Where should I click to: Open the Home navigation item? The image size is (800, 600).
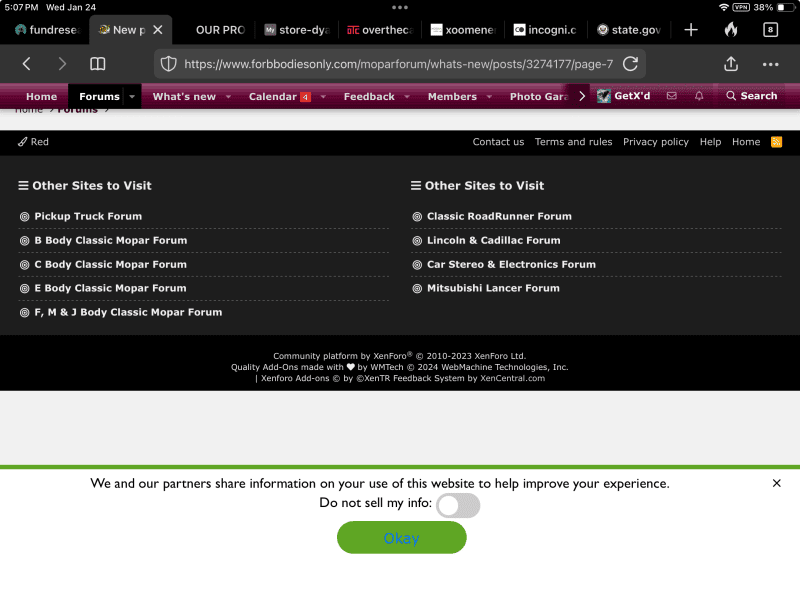coord(41,96)
